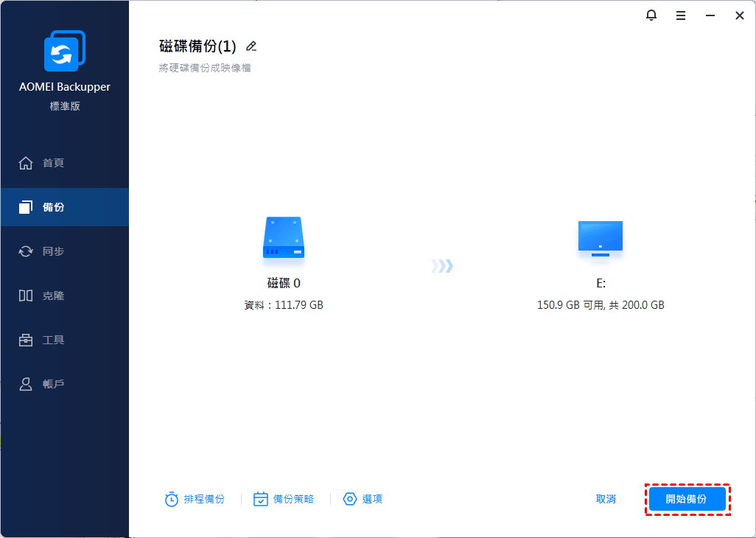Open 選項 backup options
Viewport: 756px width, 538px height.
click(363, 500)
